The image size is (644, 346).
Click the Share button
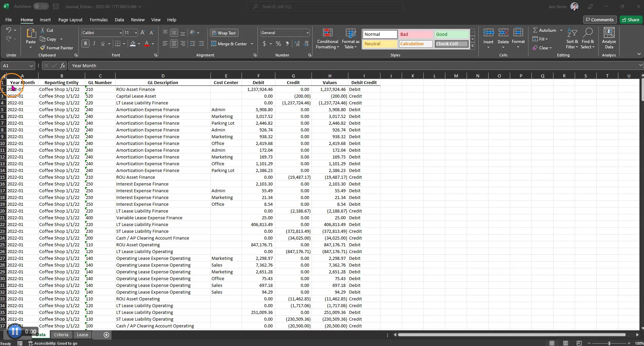(x=630, y=20)
